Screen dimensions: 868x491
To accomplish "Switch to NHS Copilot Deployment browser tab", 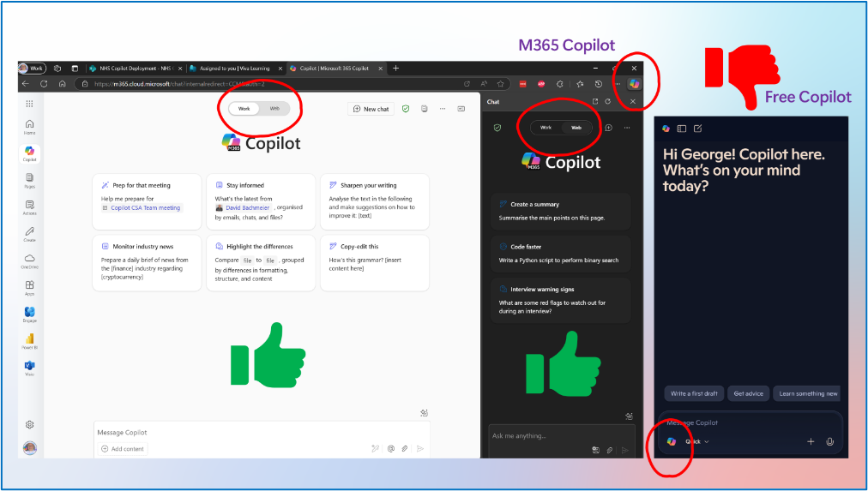I will point(130,68).
